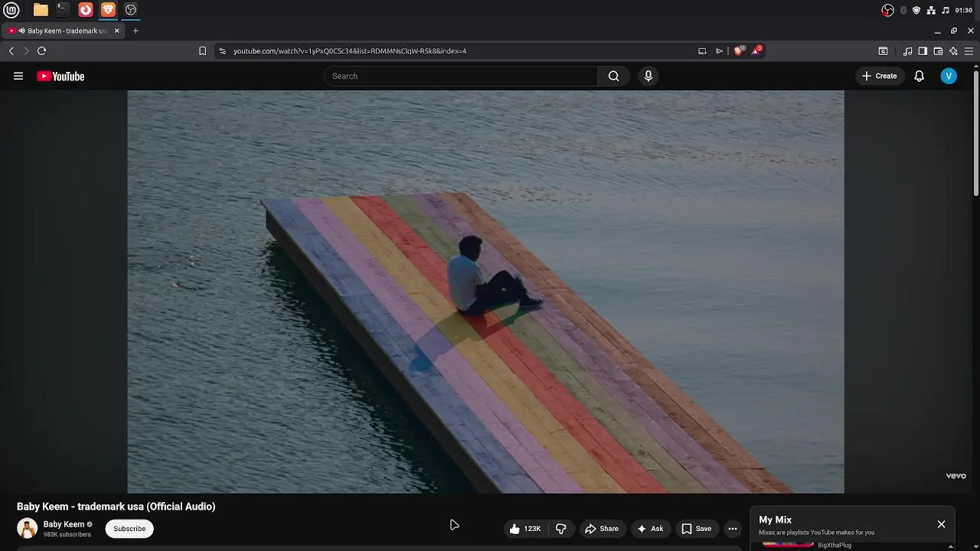Viewport: 980px width, 551px height.
Task: Go to YouTube home via logo
Action: 60,76
